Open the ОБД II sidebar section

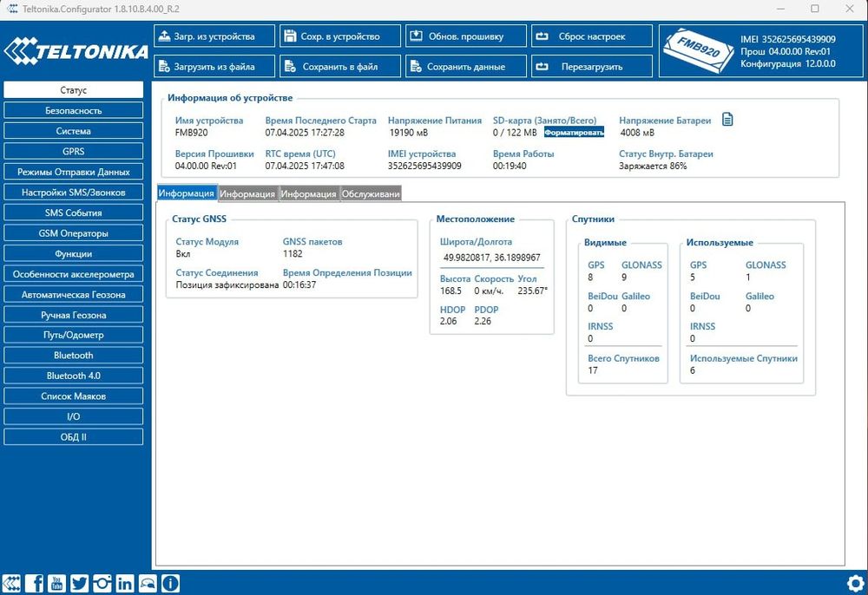tap(73, 437)
